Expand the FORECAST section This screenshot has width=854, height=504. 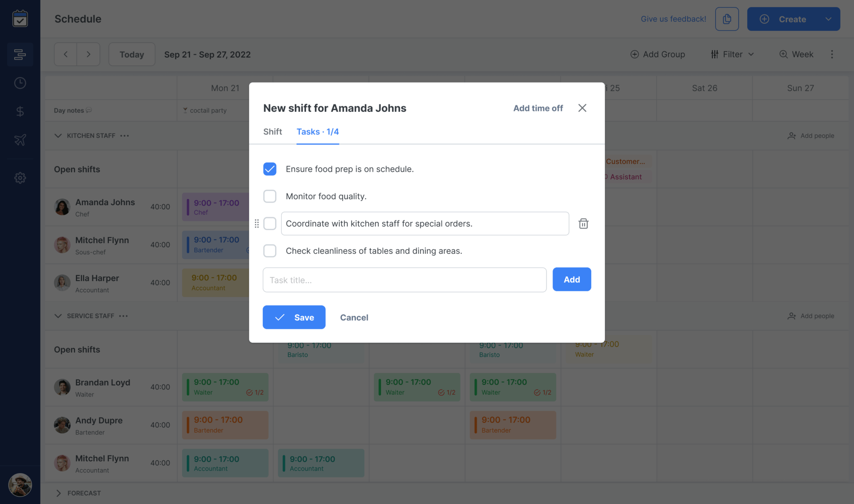pos(58,493)
